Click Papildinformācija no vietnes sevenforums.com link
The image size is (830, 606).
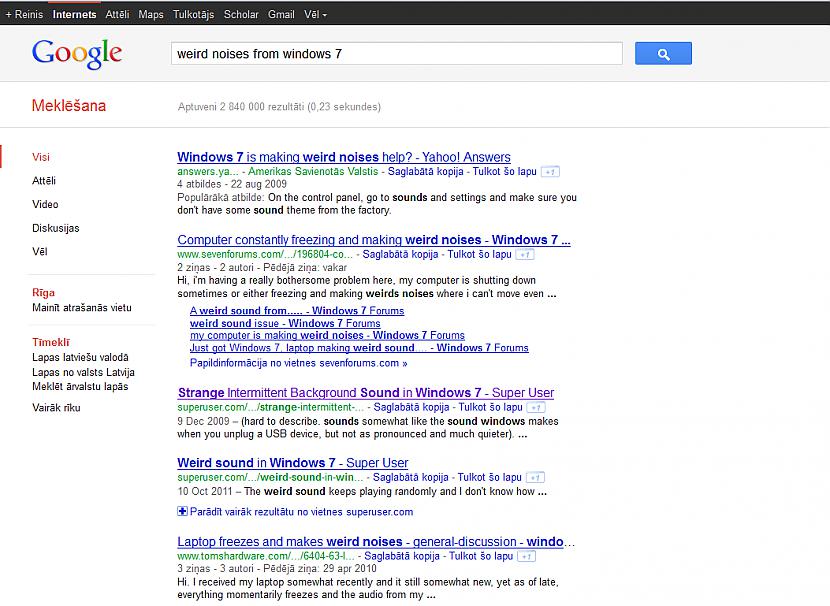click(x=299, y=363)
